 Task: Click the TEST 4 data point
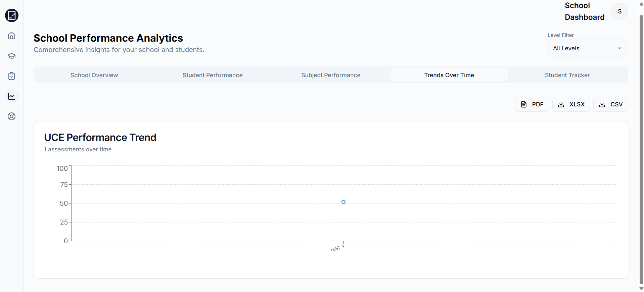pyautogui.click(x=343, y=202)
